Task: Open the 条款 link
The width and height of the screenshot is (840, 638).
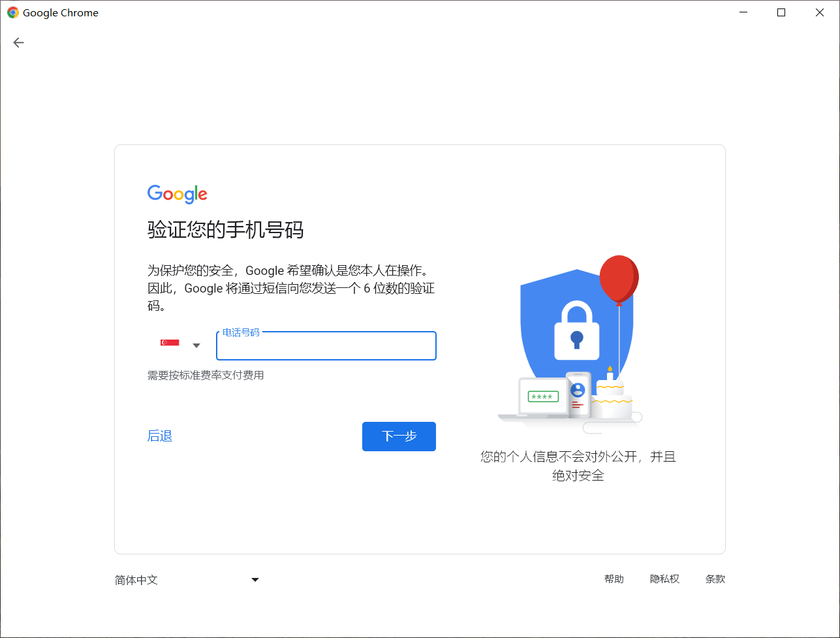Action: (715, 579)
